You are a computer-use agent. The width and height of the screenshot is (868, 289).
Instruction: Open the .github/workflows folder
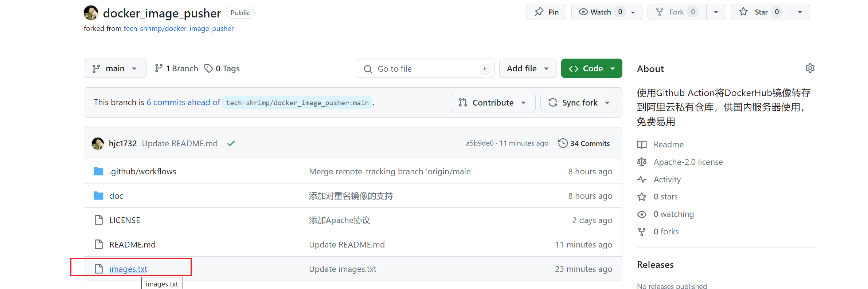pyautogui.click(x=142, y=171)
